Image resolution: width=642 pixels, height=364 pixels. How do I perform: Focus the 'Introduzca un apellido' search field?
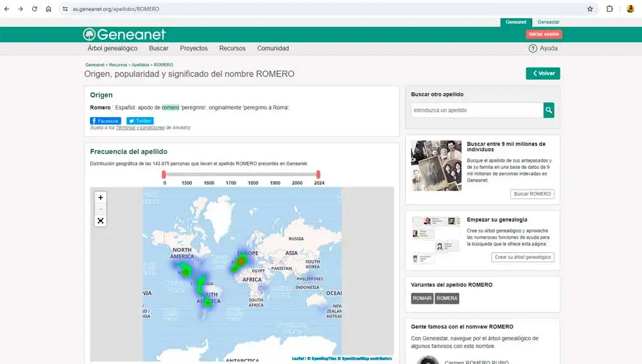(x=477, y=110)
